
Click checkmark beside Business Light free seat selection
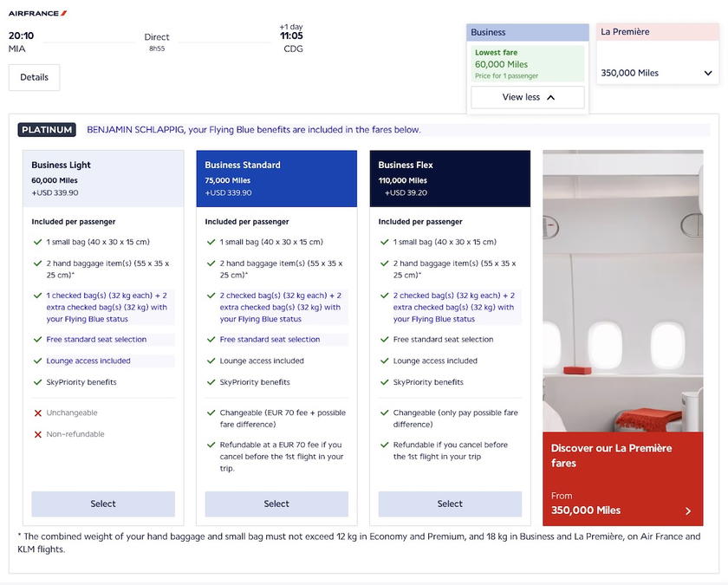click(x=38, y=340)
